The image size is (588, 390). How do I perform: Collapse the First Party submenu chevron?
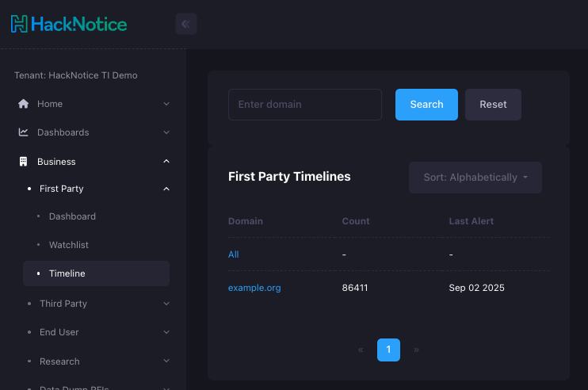pos(166,189)
